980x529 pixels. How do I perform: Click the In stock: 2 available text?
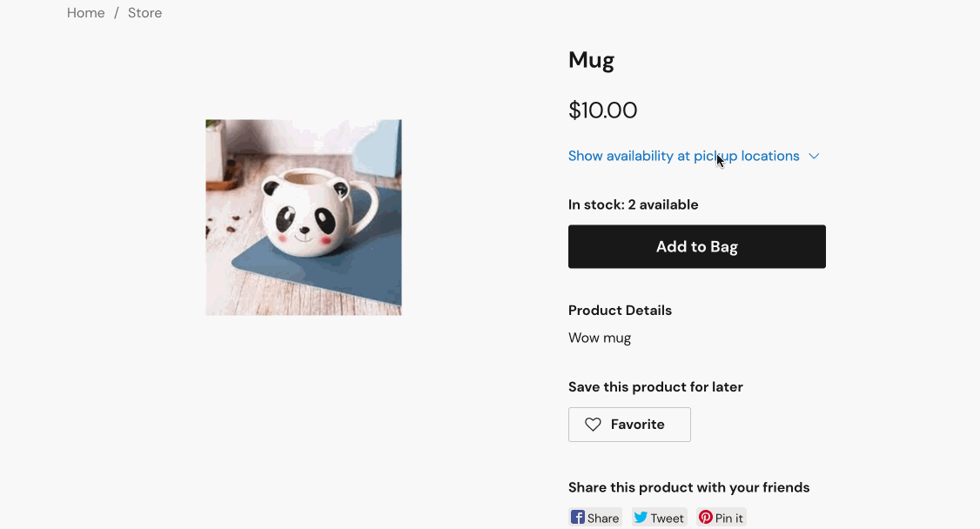pyautogui.click(x=634, y=205)
